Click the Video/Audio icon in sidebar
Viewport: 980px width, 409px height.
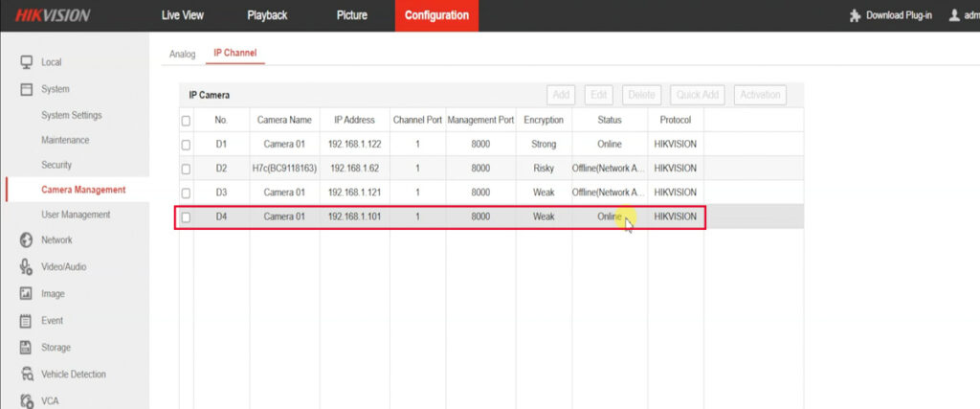(27, 267)
